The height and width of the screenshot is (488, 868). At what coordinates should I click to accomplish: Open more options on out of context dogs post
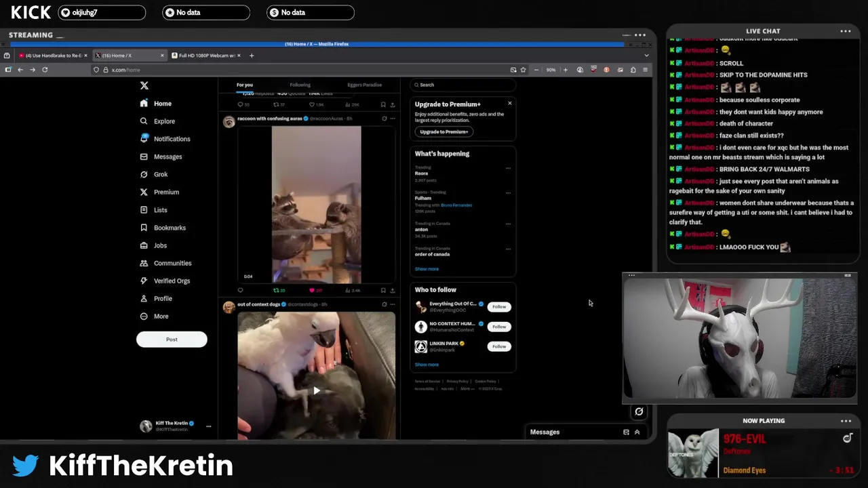pos(392,304)
